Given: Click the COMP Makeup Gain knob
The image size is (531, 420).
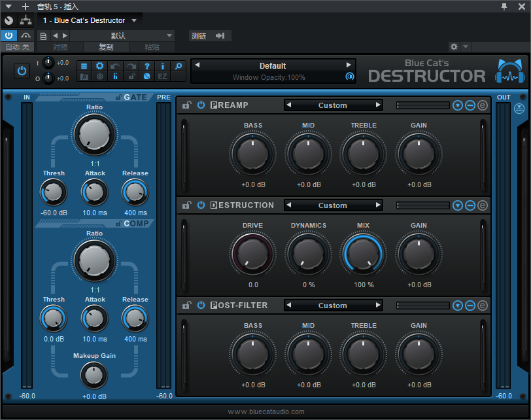Looking at the screenshot, I should (94, 376).
